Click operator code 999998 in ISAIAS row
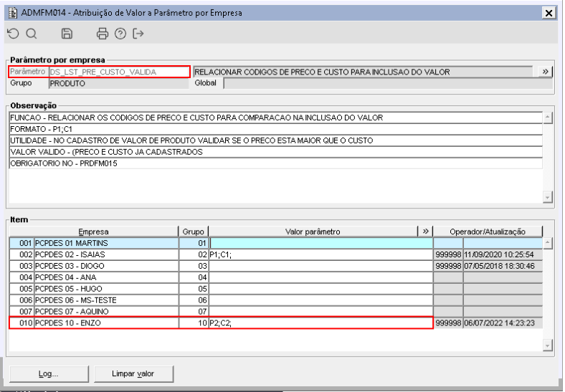This screenshot has height=392, width=565. (448, 254)
